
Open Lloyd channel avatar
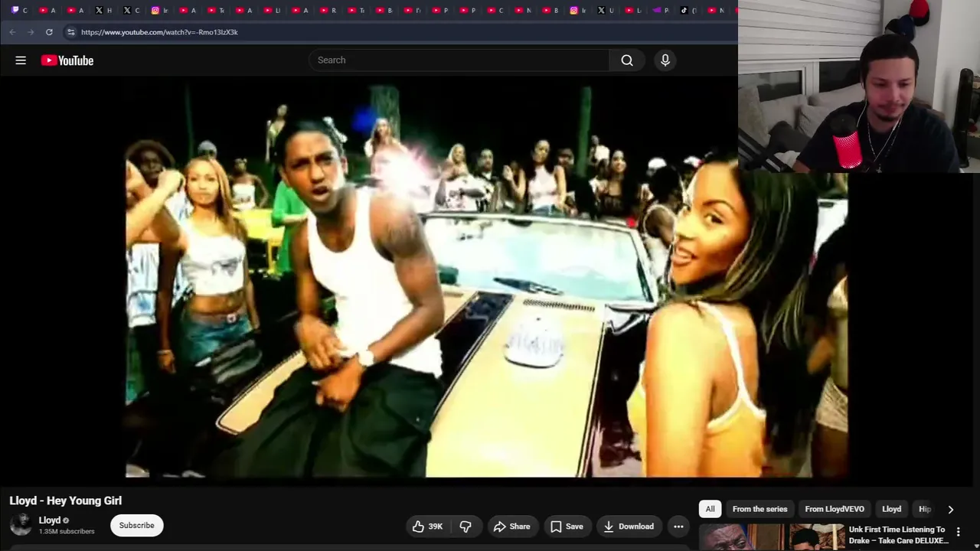click(x=21, y=525)
